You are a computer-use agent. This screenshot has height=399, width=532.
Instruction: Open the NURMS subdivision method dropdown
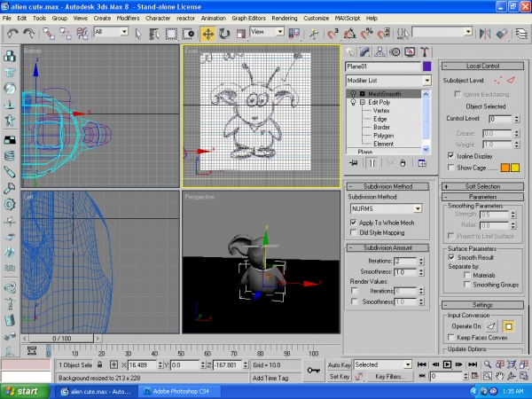coord(418,208)
